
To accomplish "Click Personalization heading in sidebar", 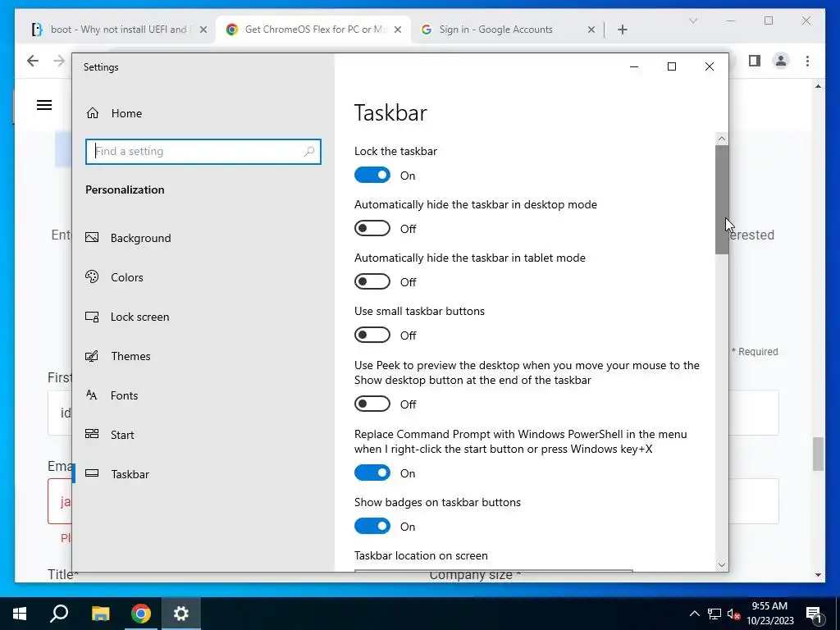I will (x=125, y=189).
